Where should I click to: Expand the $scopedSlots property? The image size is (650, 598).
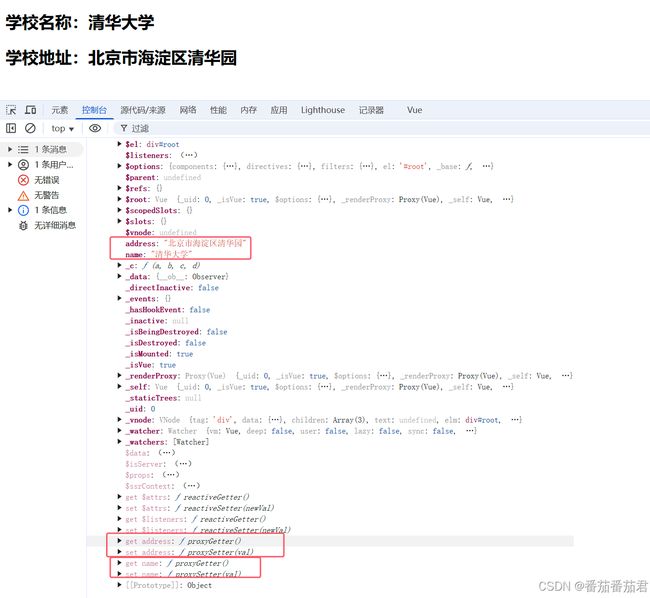coord(119,211)
